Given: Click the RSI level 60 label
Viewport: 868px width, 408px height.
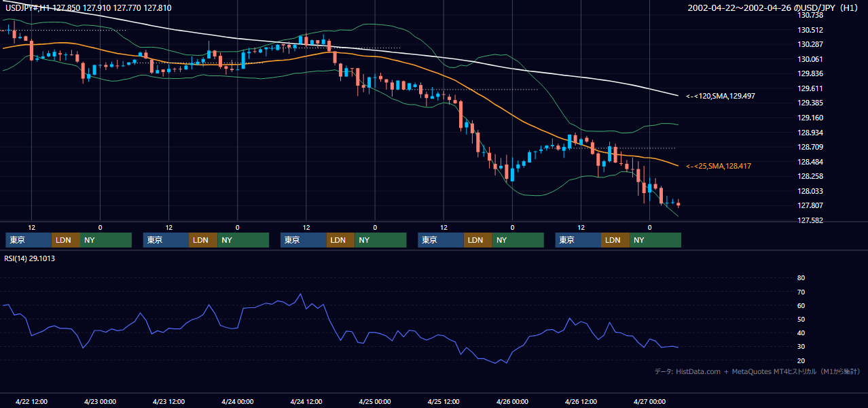Looking at the screenshot, I should [x=801, y=305].
